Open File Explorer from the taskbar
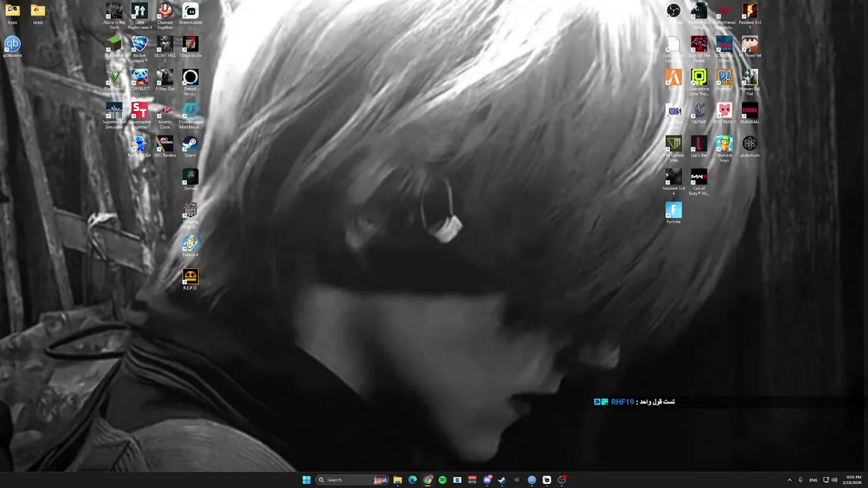Screen dimensions: 868x488 (397, 480)
